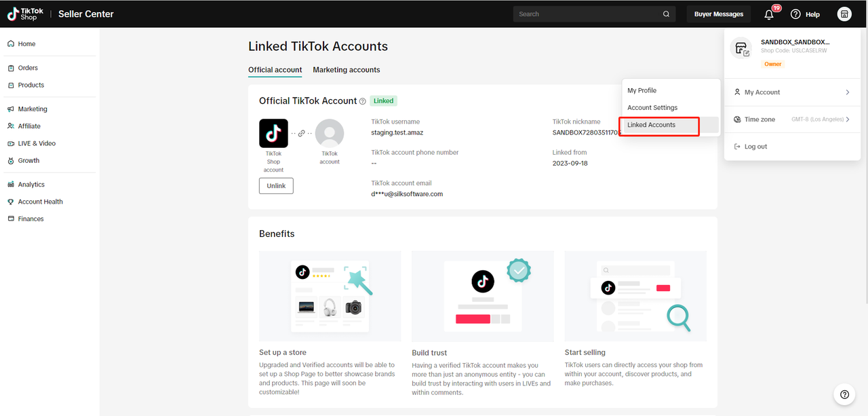
Task: Expand the My Account submenu
Action: 792,92
